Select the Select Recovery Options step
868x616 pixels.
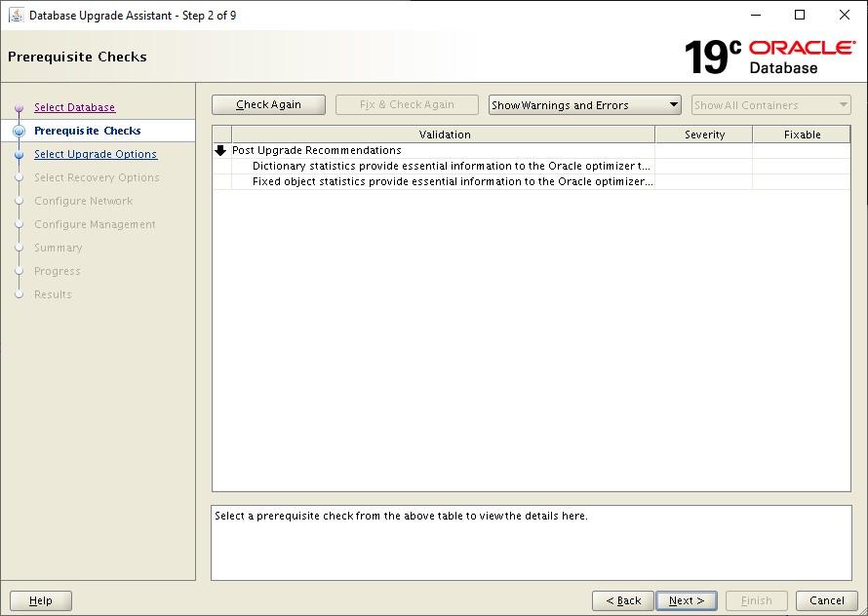click(94, 177)
